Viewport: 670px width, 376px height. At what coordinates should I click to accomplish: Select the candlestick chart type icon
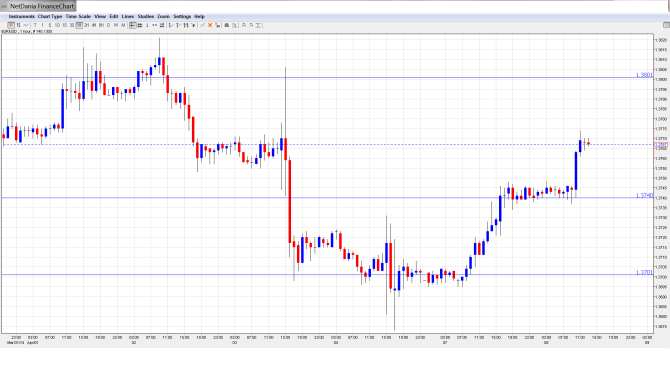point(11,25)
